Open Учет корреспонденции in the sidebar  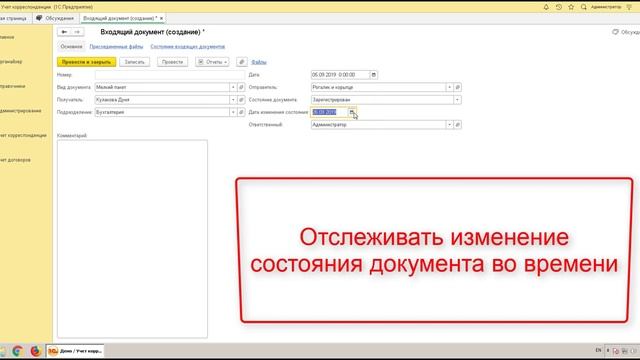point(23,135)
